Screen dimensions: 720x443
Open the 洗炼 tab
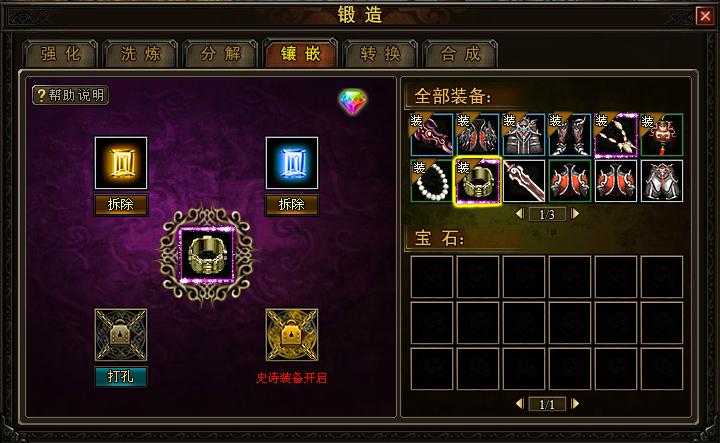(x=141, y=54)
